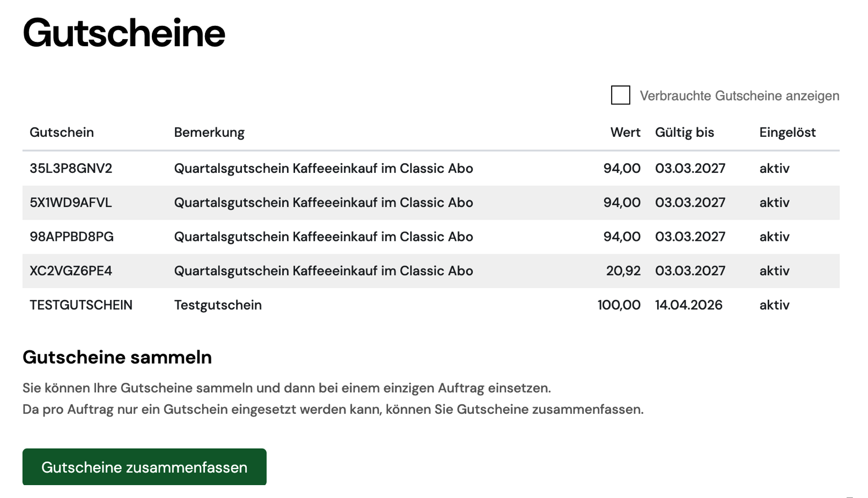Viewport: 868px width, 498px height.
Task: Click the Verbrauchte Gutscheine anzeigen label
Action: 739,96
